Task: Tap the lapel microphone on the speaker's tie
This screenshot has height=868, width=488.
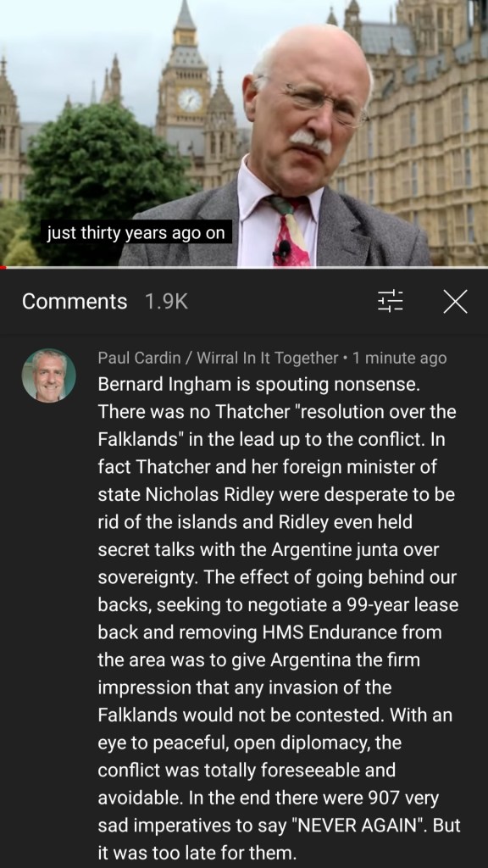Action: click(x=284, y=250)
